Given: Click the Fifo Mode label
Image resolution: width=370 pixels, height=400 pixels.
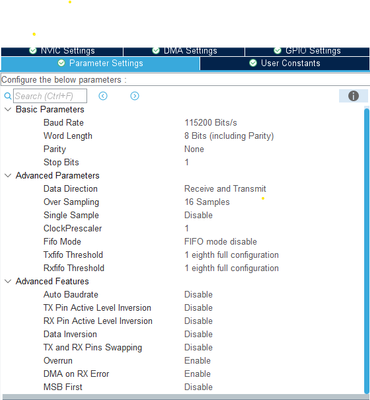Looking at the screenshot, I should (62, 242).
